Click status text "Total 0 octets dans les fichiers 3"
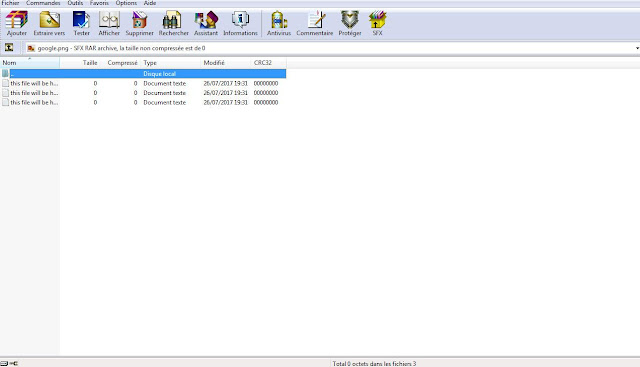640x367 pixels. (374, 363)
